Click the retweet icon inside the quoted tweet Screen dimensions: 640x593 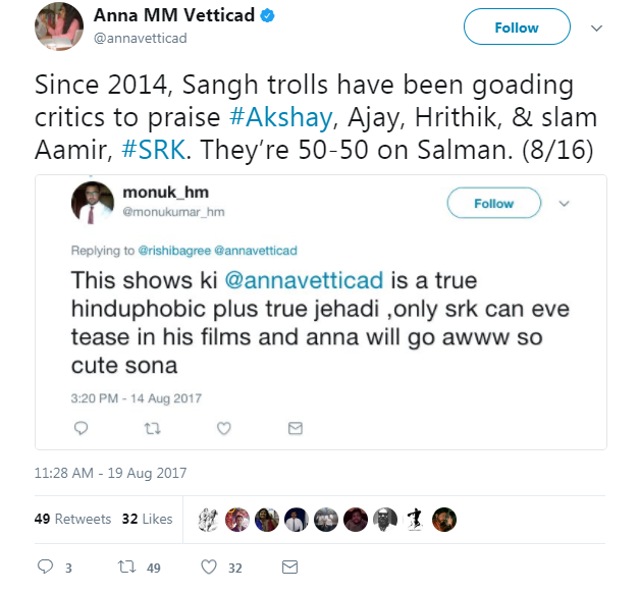[x=153, y=428]
